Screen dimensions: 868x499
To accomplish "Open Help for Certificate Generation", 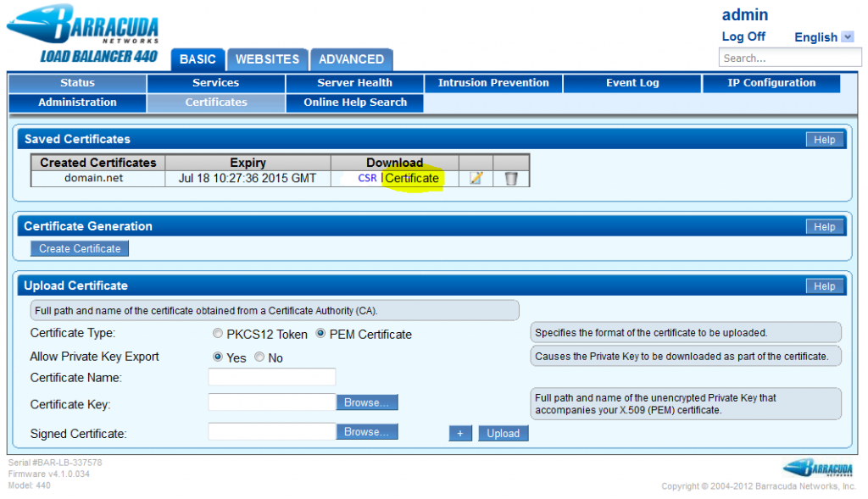I will pyautogui.click(x=824, y=227).
